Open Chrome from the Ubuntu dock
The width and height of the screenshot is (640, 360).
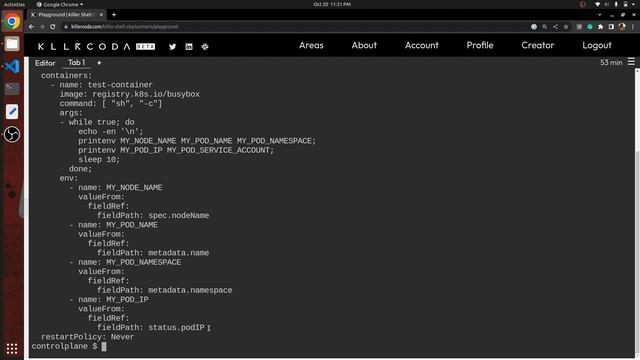click(12, 21)
